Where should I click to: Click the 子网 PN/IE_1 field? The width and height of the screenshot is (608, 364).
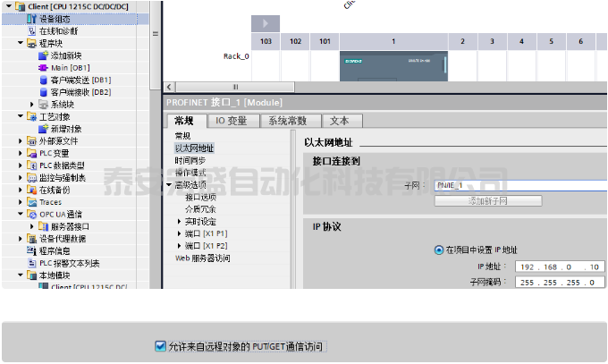517,185
